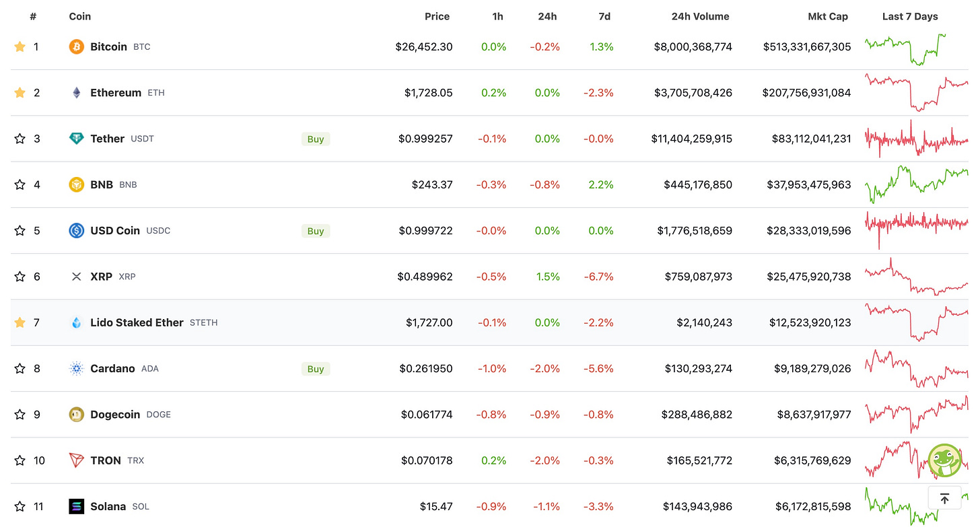980x527 pixels.
Task: Sort table by the # rank column
Action: [x=33, y=16]
